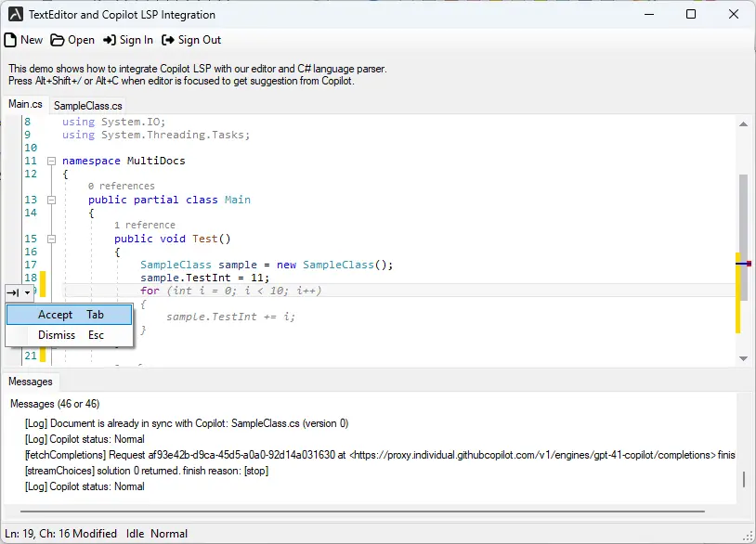The image size is (756, 544).
Task: Click the 'Normal' status bar entry
Action: tap(169, 534)
